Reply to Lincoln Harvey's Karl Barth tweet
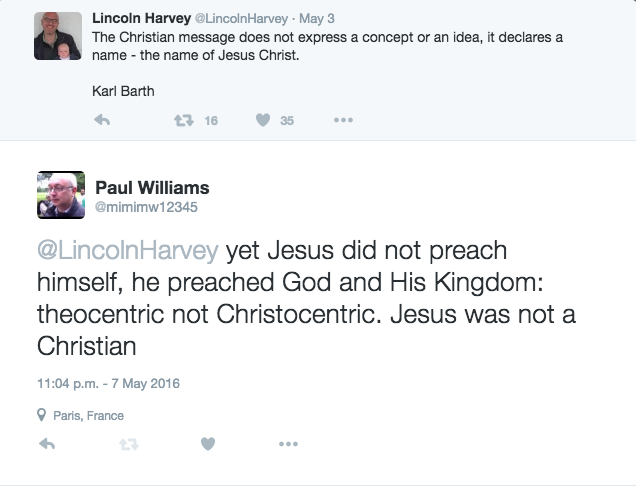Screen dimensions: 636x486 [101, 120]
